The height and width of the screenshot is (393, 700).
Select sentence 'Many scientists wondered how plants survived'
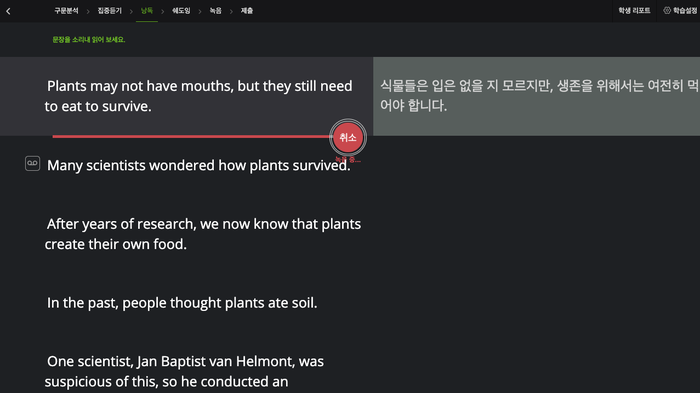click(x=198, y=165)
